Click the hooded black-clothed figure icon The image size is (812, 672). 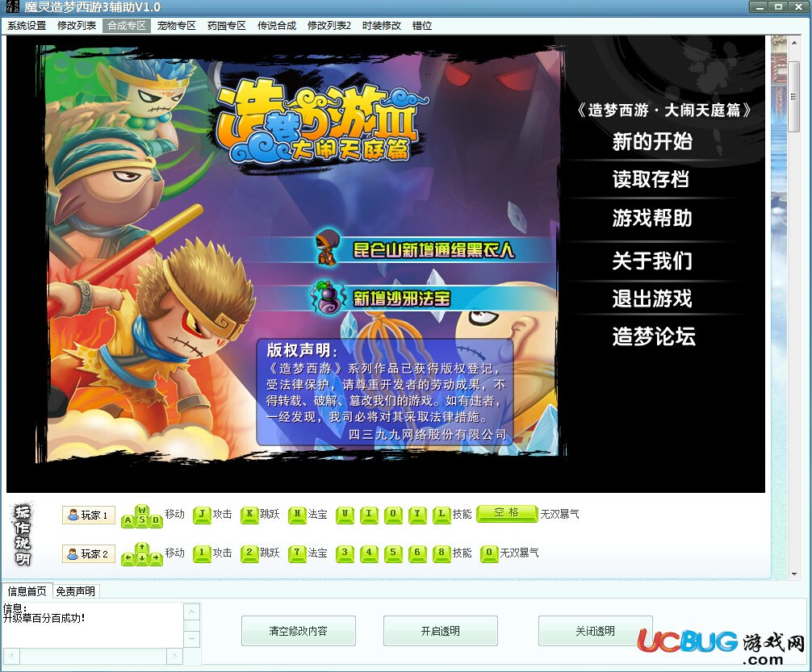327,248
